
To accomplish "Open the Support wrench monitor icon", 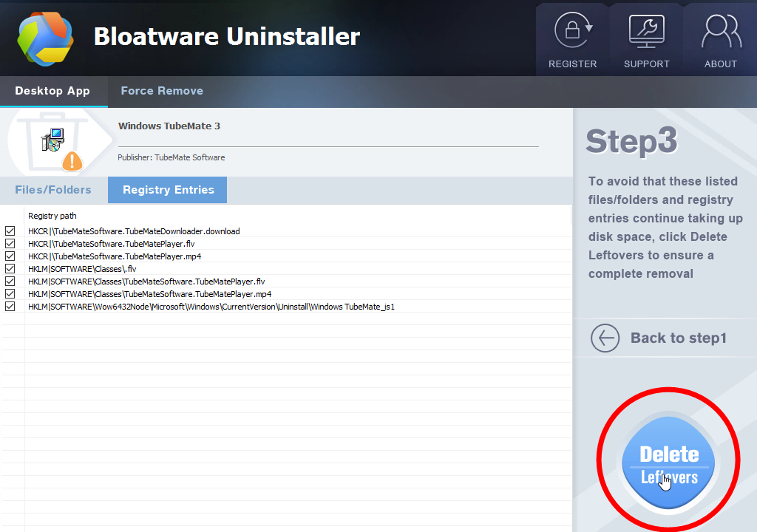I will (646, 31).
